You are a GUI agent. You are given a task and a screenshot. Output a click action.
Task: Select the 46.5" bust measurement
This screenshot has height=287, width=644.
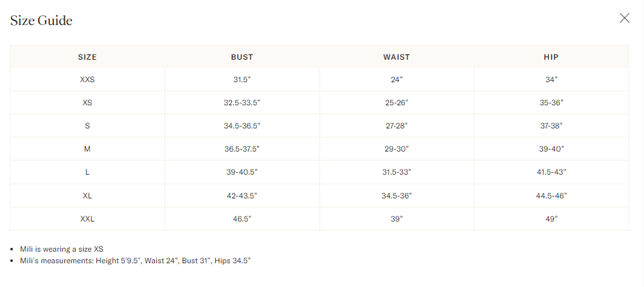(x=242, y=218)
